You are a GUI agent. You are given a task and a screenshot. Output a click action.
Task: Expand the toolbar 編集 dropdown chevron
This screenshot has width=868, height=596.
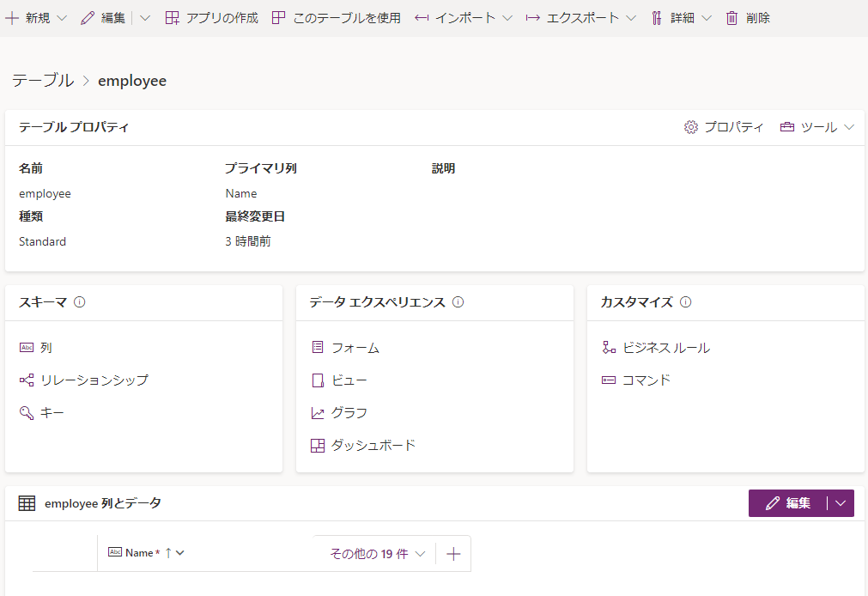coord(145,18)
